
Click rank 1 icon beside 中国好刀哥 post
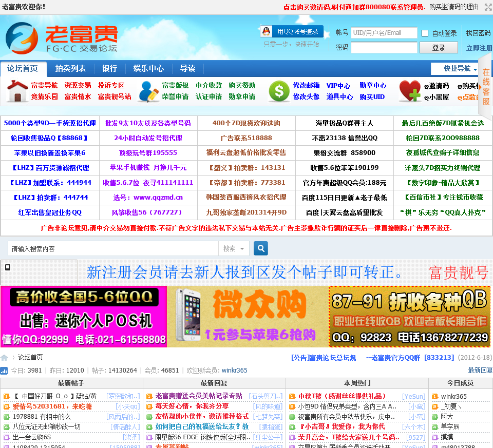click(7, 397)
